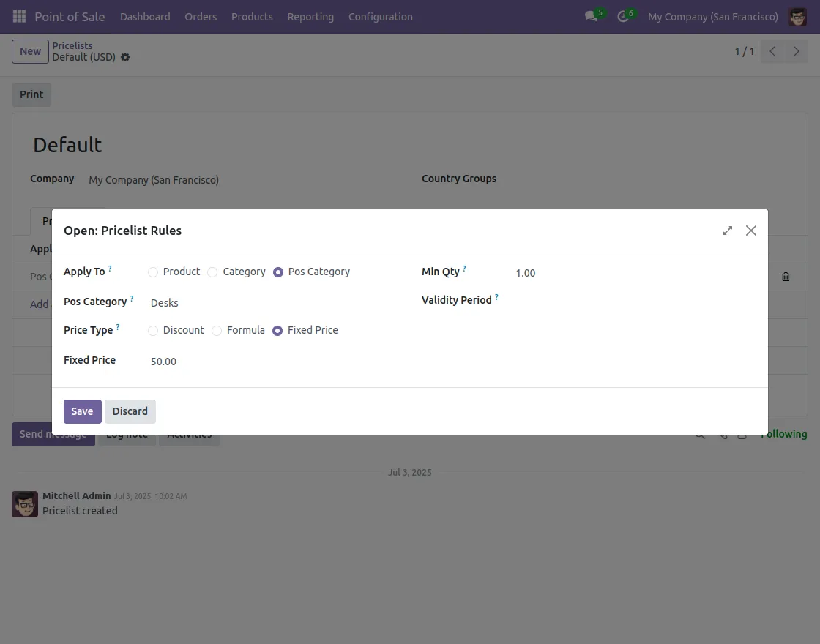Click Mitchell Admin avatar in top bar
Viewport: 820px width, 644px height.
797,17
